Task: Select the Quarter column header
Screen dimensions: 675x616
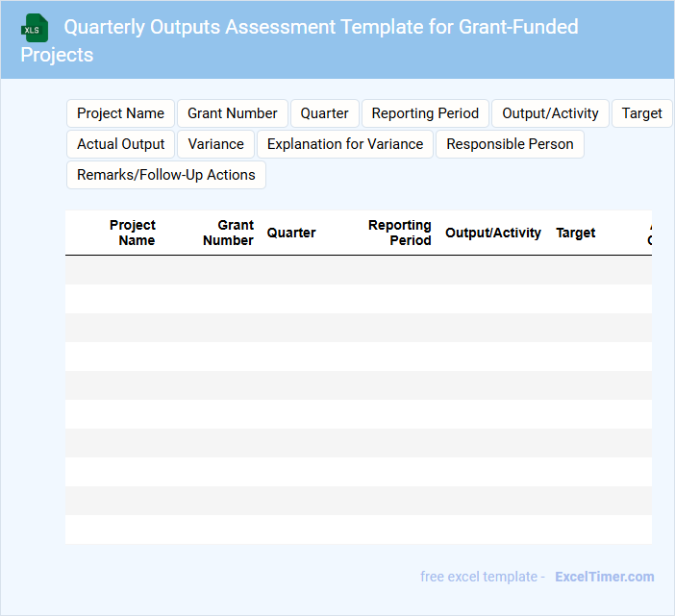Action: coord(291,233)
